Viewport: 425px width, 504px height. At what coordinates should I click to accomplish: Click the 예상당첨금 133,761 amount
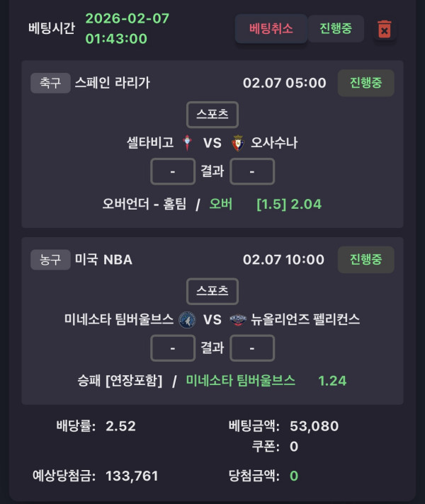pos(132,476)
